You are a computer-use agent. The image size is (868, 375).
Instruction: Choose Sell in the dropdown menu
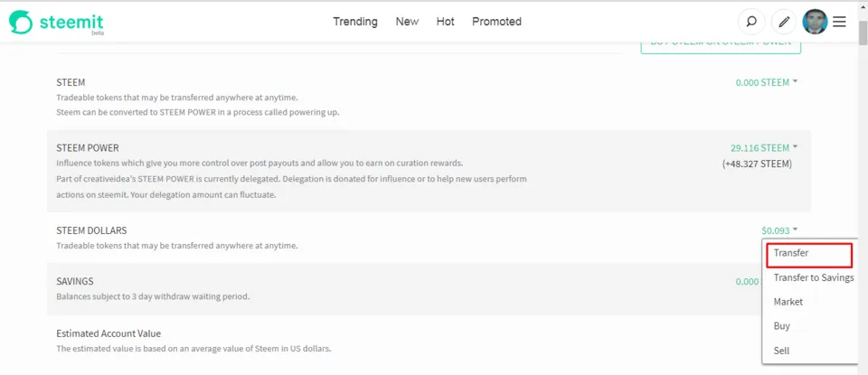[x=781, y=351]
